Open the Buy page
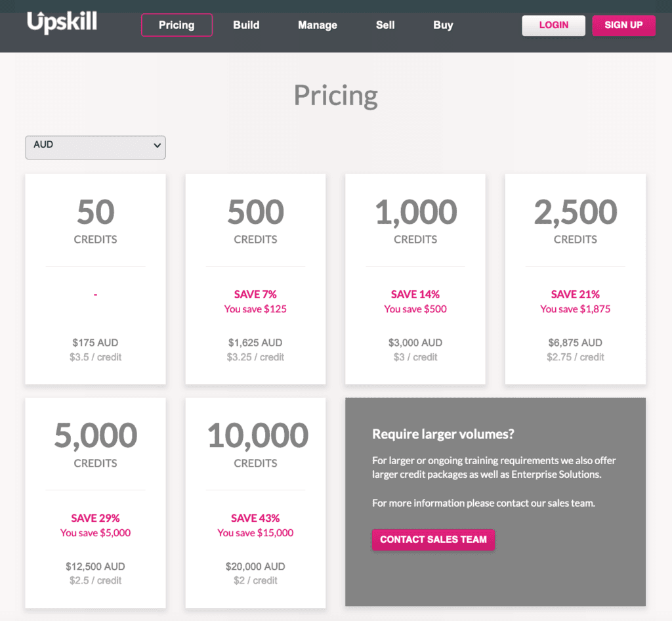 pyautogui.click(x=443, y=25)
